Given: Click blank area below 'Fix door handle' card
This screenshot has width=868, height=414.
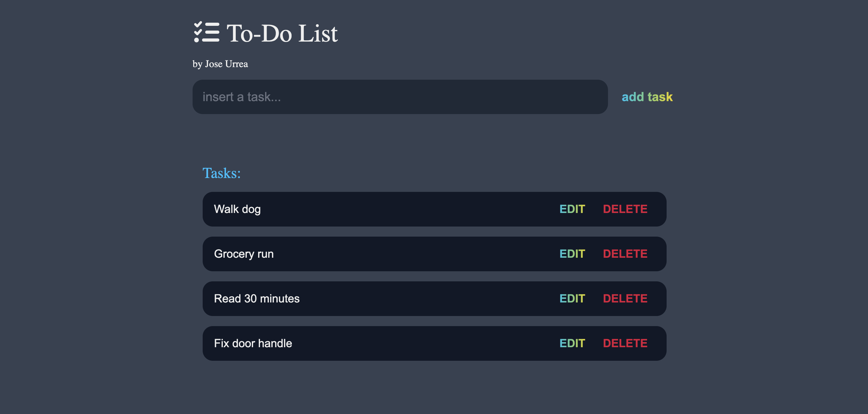Looking at the screenshot, I should (434, 388).
